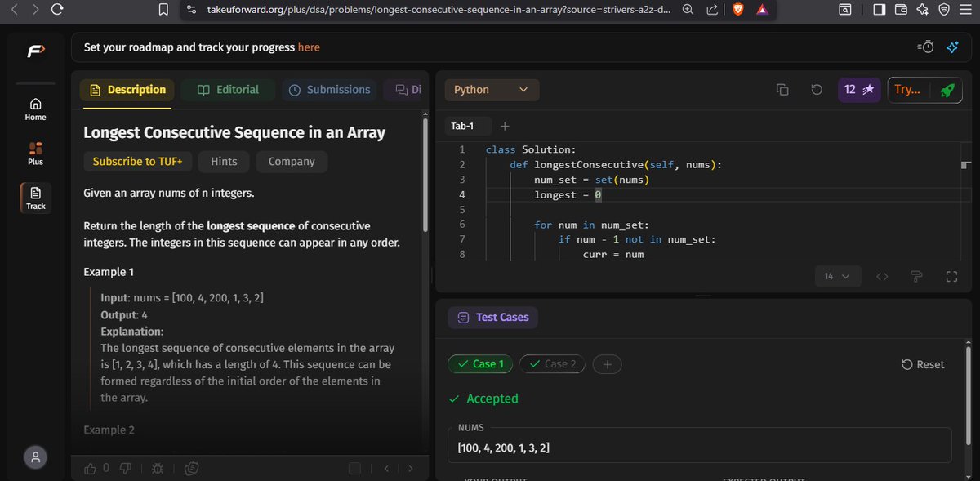Click the TUF logo in the sidebar
Image resolution: width=980 pixels, height=481 pixels.
point(35,51)
